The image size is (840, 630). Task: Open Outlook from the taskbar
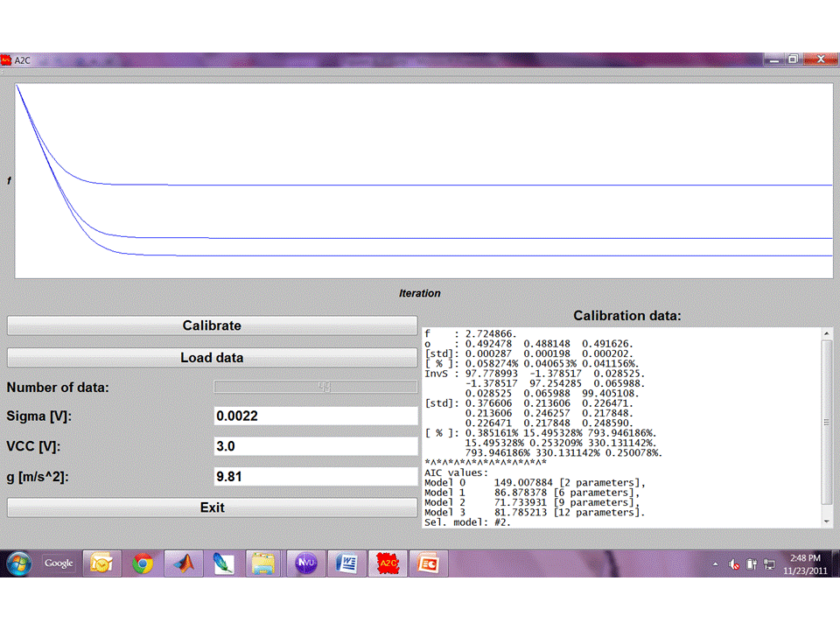(101, 563)
